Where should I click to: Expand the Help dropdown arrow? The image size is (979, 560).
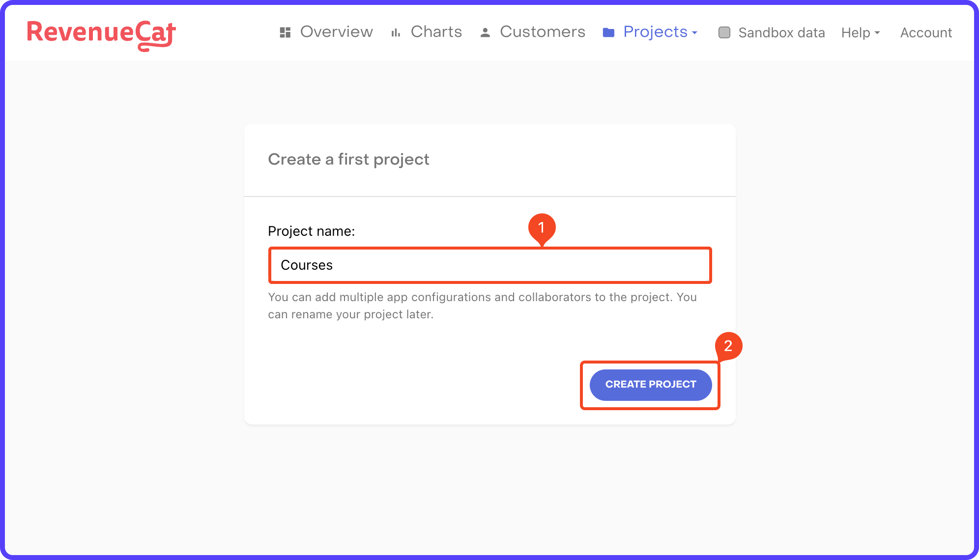(x=877, y=33)
